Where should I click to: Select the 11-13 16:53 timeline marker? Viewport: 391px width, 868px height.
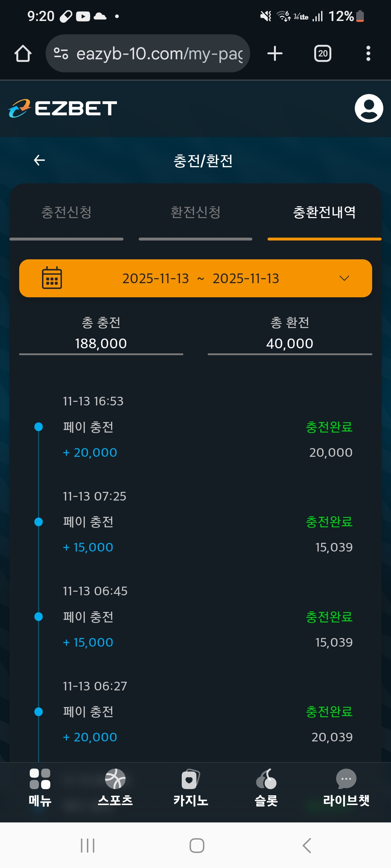point(38,427)
